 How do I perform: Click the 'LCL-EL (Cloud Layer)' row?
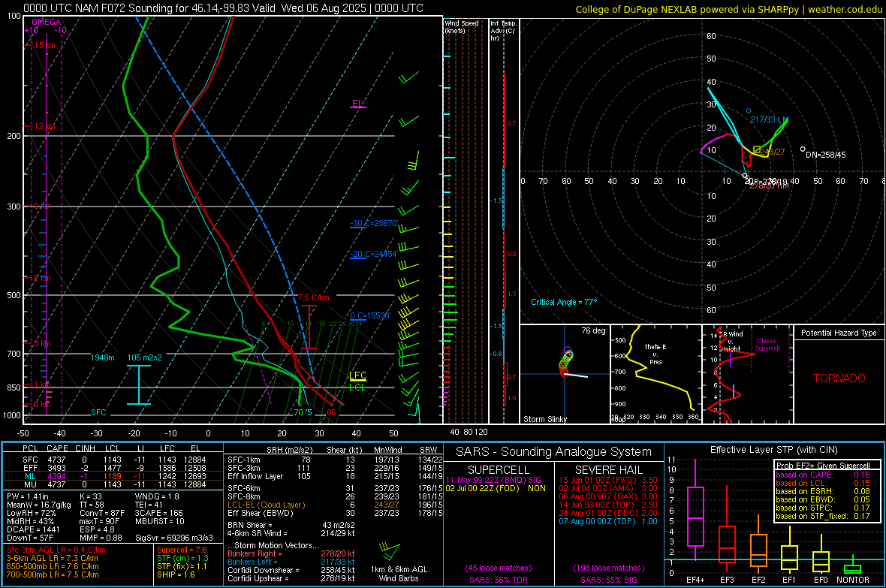335,505
